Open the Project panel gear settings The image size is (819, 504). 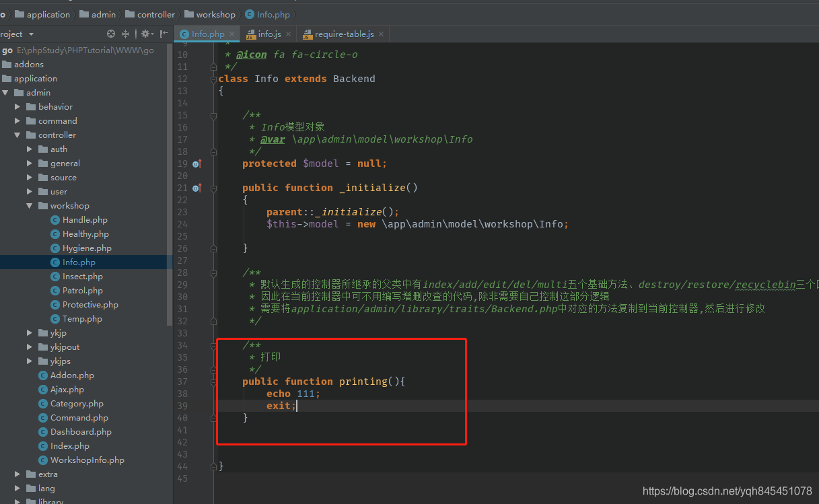coord(145,34)
